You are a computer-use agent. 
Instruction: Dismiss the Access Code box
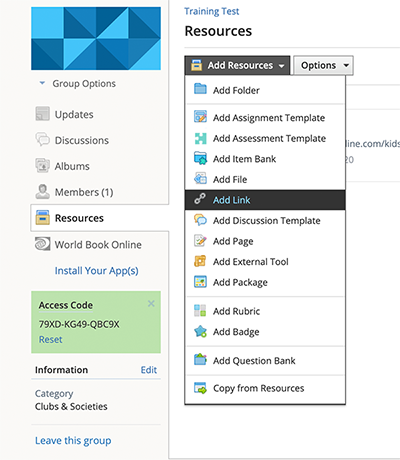click(151, 303)
